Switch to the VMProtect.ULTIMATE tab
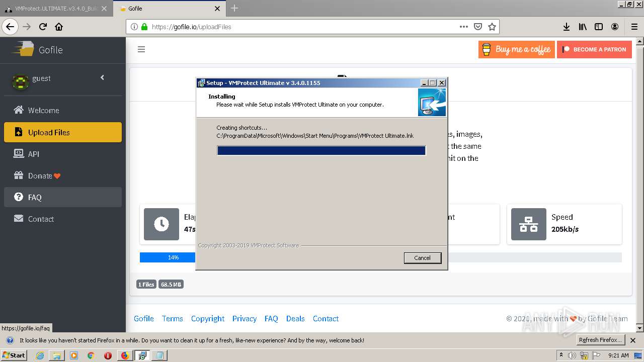 [x=56, y=9]
